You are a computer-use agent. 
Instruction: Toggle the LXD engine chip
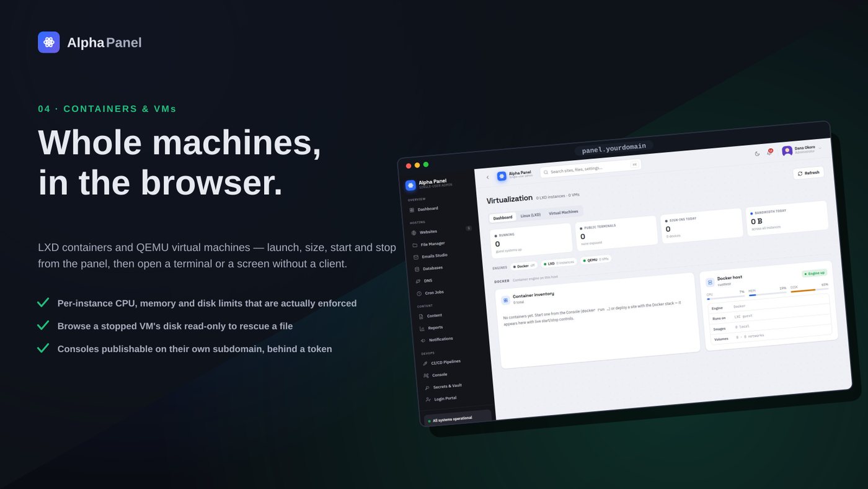point(559,263)
